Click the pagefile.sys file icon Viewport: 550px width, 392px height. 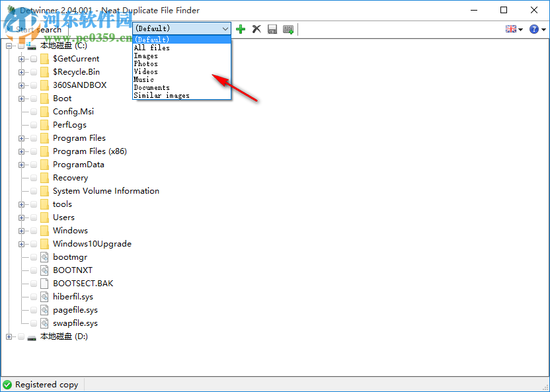(x=44, y=310)
